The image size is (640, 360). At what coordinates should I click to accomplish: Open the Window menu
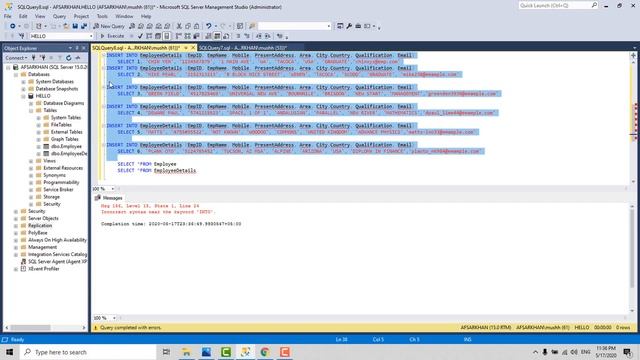click(x=124, y=16)
